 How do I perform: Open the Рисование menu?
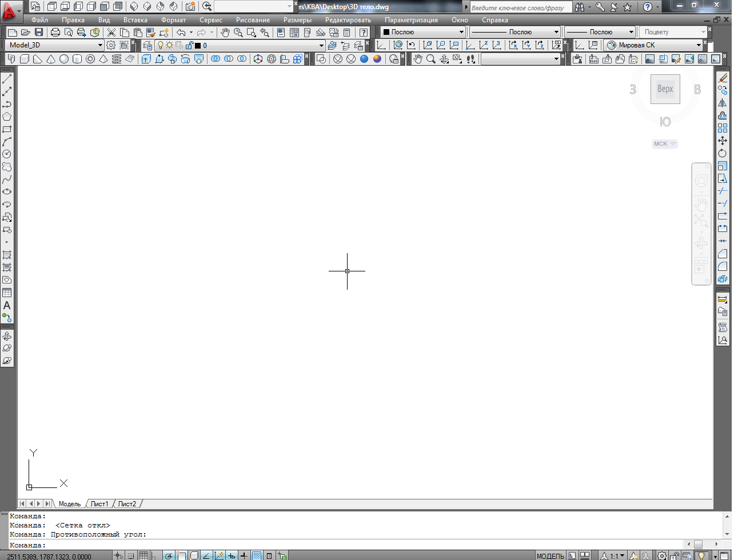click(253, 20)
